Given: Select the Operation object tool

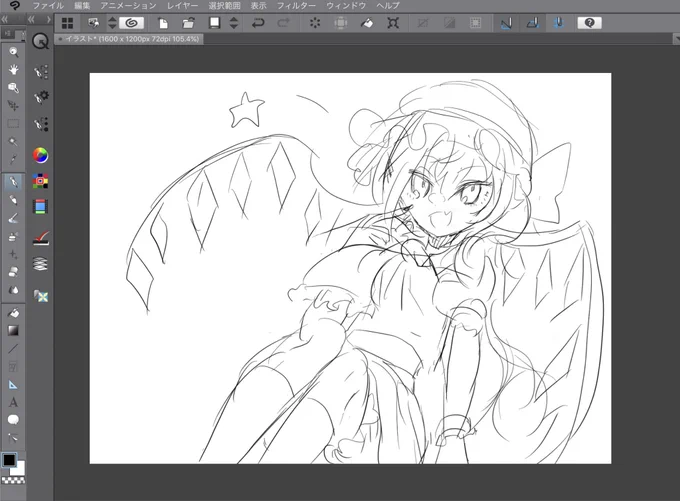Looking at the screenshot, I should click(x=13, y=88).
